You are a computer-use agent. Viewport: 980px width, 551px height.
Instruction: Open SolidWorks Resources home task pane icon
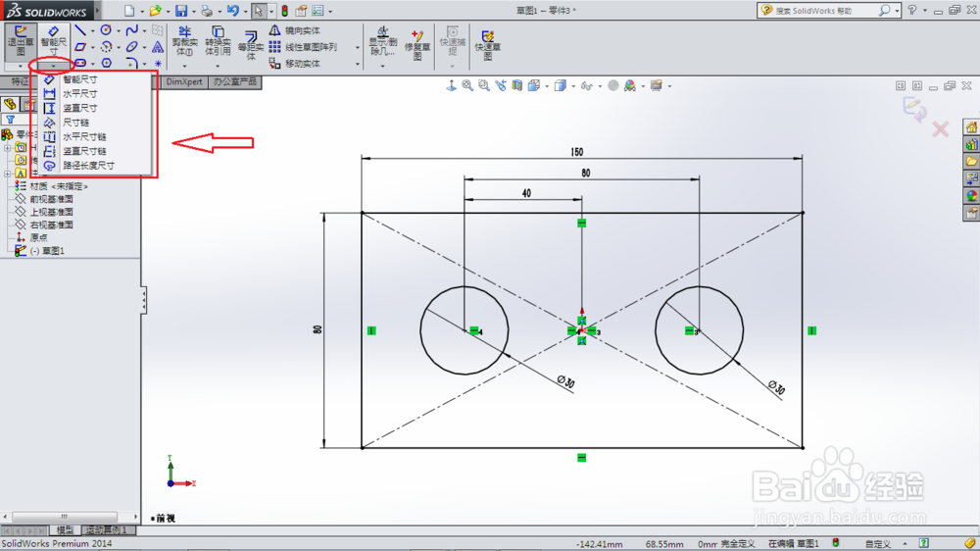(x=971, y=128)
